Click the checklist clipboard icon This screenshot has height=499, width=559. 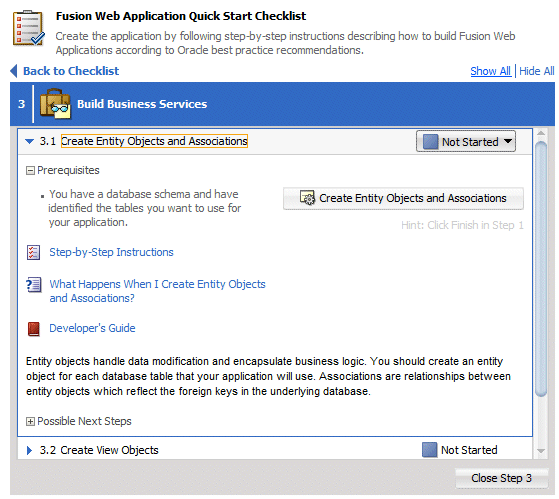point(29,29)
